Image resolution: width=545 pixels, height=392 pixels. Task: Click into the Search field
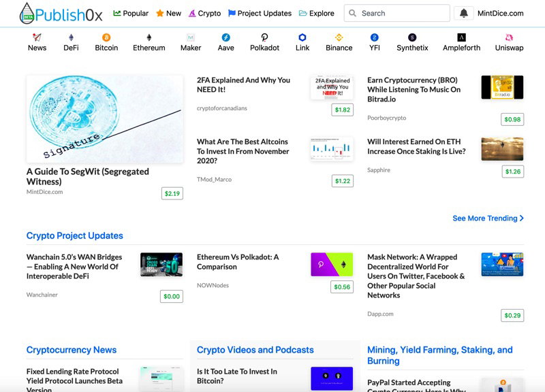click(397, 13)
